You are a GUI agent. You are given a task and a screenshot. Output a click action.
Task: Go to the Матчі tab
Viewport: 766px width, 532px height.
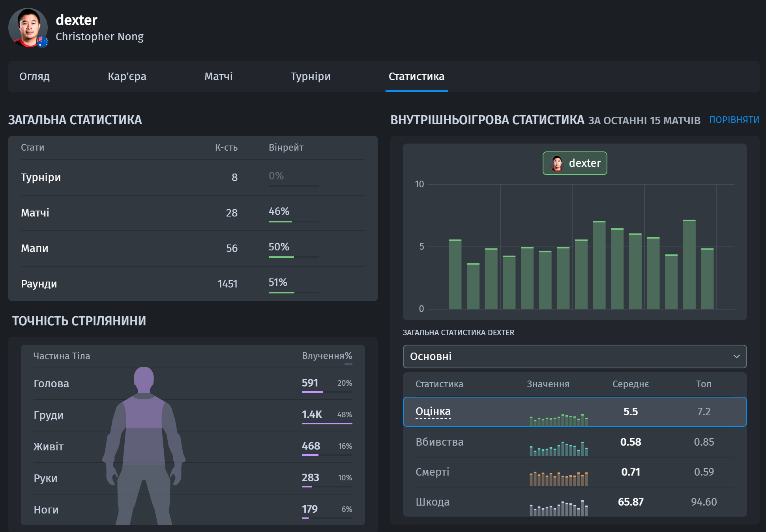[219, 77]
